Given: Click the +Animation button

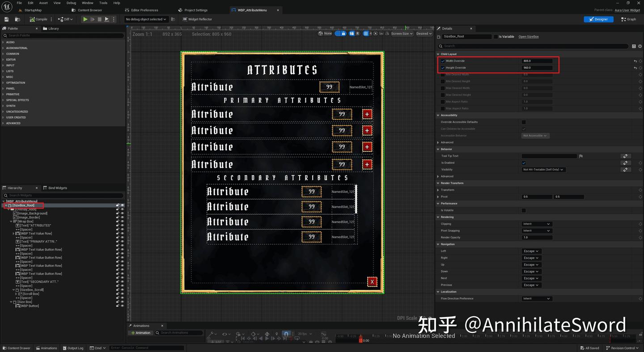Looking at the screenshot, I should pos(140,333).
